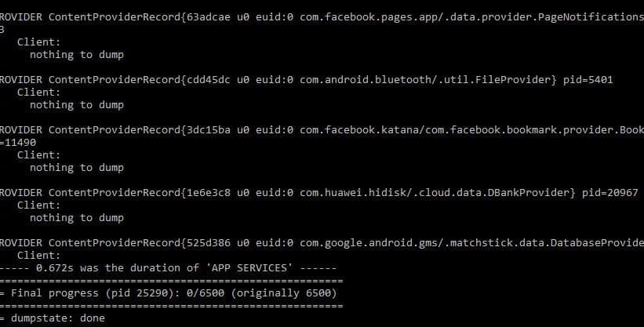Click the 'dumpstate: done' line
Viewport: 644px width, 327px height.
pos(53,318)
